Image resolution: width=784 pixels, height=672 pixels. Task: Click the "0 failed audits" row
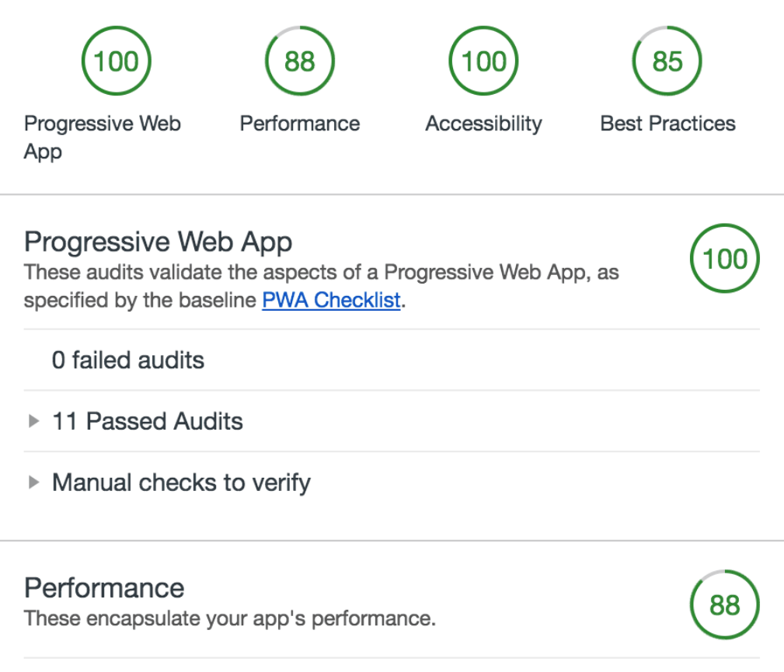coord(128,360)
